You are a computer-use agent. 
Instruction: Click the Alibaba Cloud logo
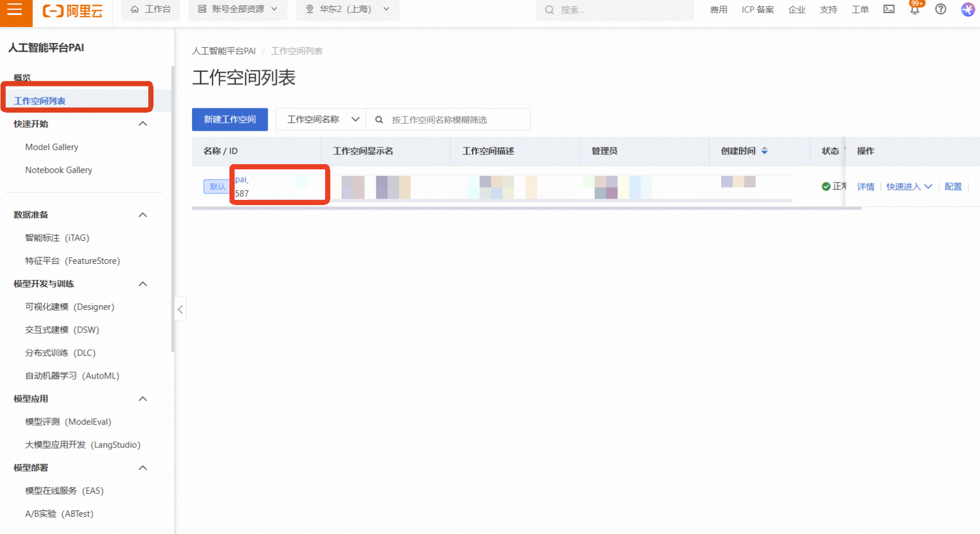pos(73,10)
